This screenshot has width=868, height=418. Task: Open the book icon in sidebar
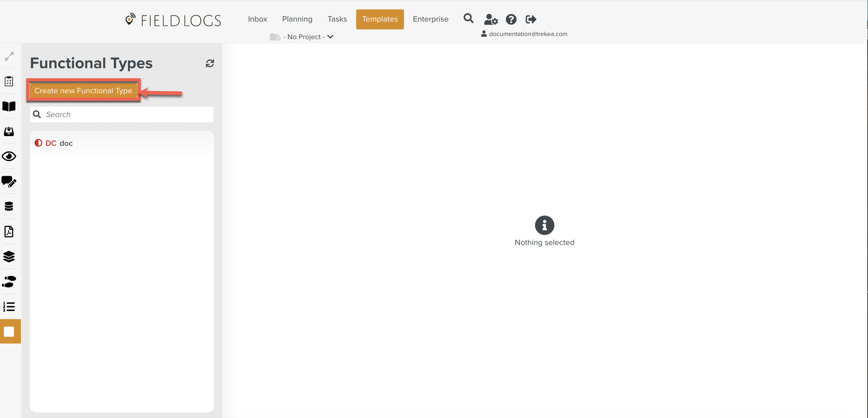click(9, 106)
